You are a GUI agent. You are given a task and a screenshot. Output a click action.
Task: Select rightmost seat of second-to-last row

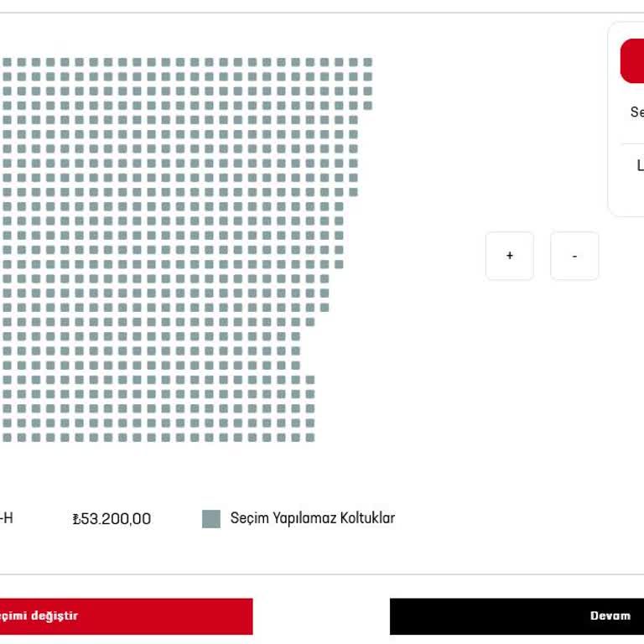tap(310, 423)
